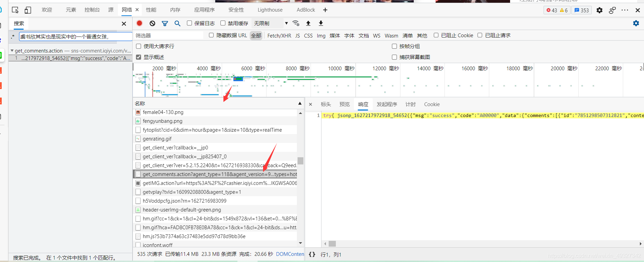644x262 pixels.
Task: Open the throttling No limit dropdown
Action: tap(271, 23)
